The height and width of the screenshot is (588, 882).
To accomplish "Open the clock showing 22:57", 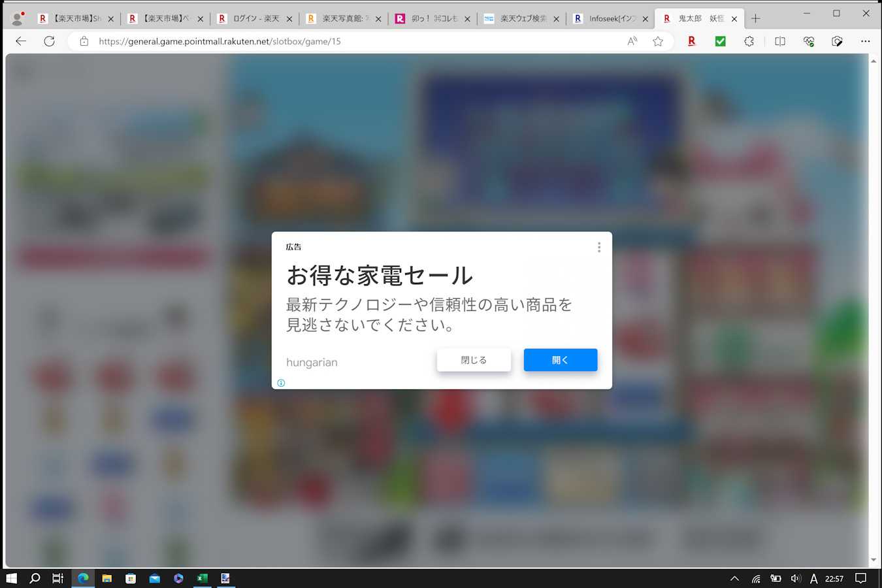I will 834,578.
